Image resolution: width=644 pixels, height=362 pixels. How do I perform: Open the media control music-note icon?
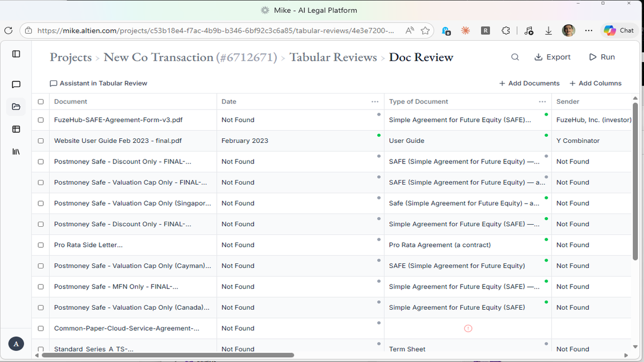click(528, 31)
